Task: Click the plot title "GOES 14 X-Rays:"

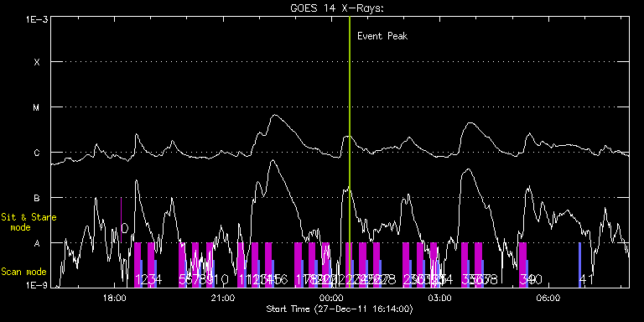Action: (x=337, y=8)
